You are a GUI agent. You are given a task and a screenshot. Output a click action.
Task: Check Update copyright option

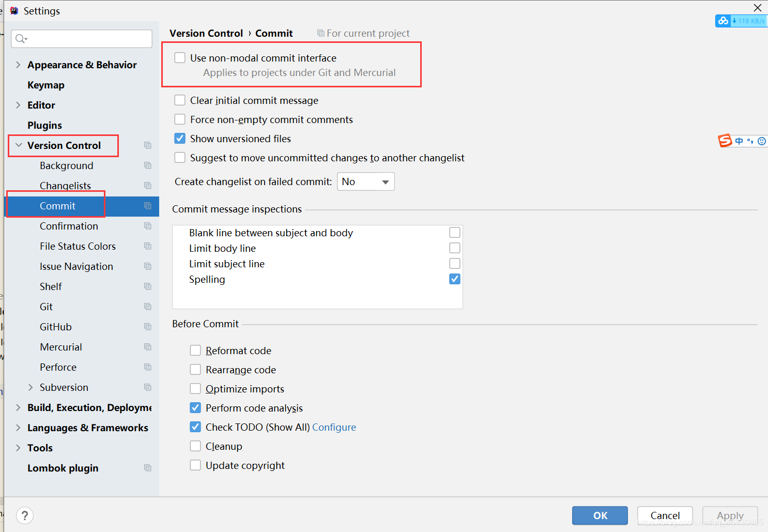click(195, 465)
